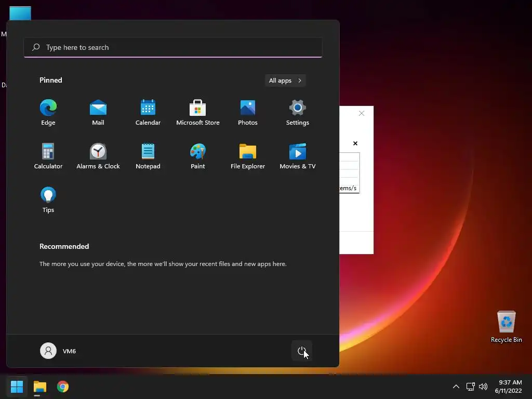This screenshot has height=399, width=532.
Task: Open the clock showing 9:37 AM
Action: 508,387
